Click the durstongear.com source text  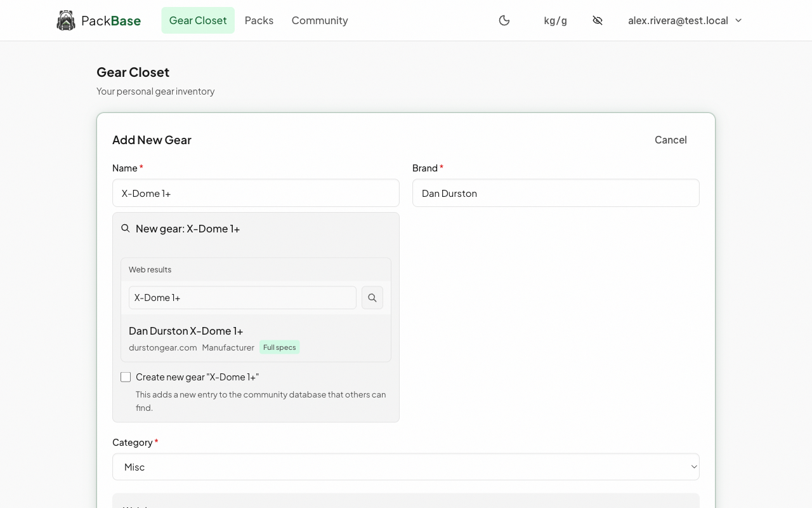[163, 347]
